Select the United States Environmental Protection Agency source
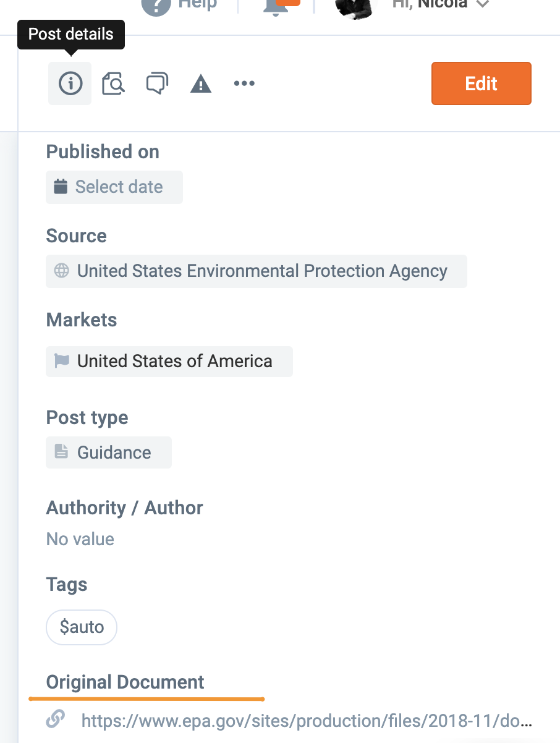 click(x=261, y=271)
